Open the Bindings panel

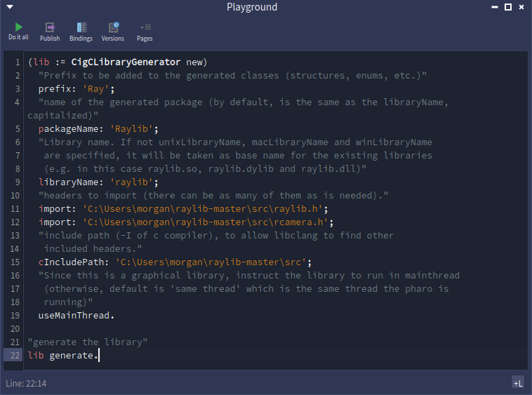tap(81, 32)
